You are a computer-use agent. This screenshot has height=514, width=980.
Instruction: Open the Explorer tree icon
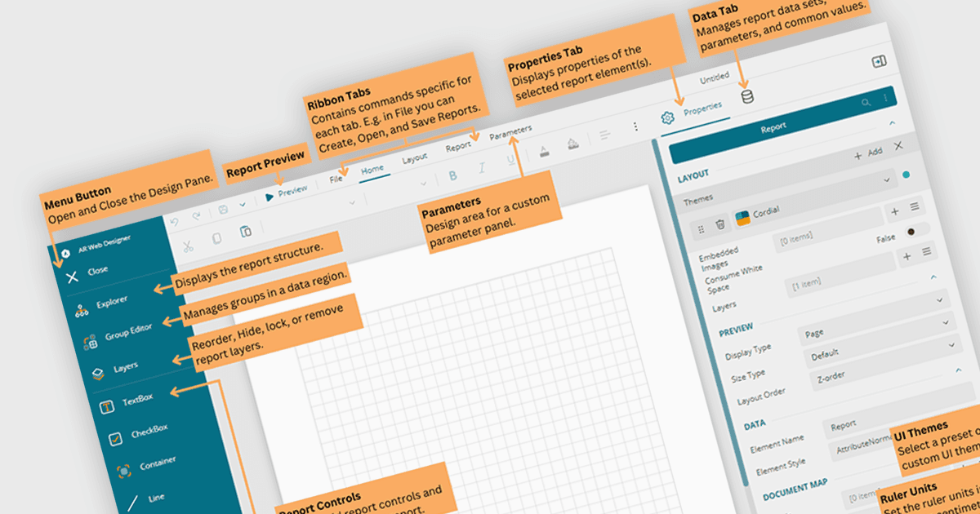[81, 312]
